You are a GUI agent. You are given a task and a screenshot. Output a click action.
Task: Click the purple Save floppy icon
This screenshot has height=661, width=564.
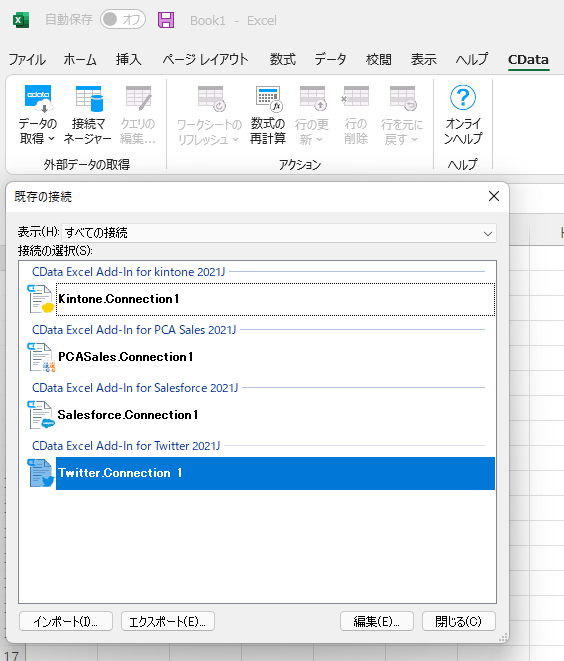(166, 20)
